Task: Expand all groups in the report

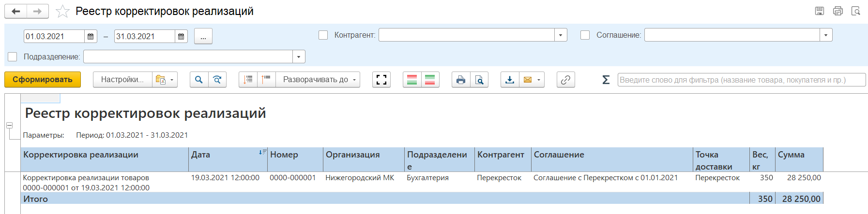Action: click(248, 80)
